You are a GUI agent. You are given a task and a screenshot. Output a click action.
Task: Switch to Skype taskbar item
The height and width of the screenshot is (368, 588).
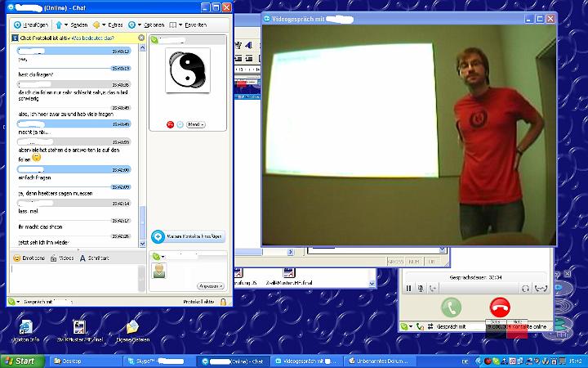click(x=158, y=361)
